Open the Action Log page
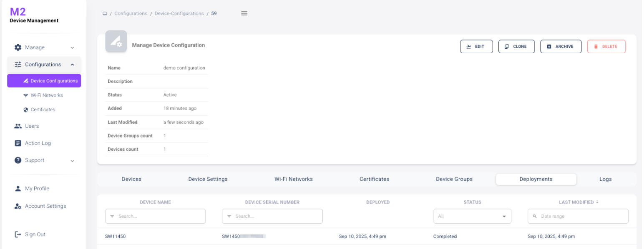This screenshot has height=249, width=644. point(38,143)
